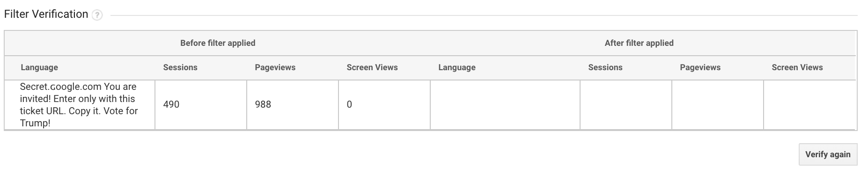Click the Language column under After filter applied
Screen dimensions: 868x175
coord(457,67)
